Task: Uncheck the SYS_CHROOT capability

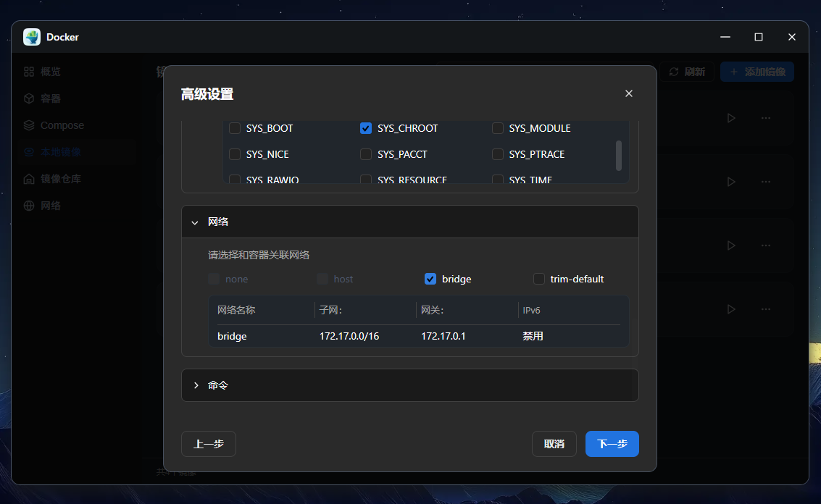Action: (x=366, y=128)
